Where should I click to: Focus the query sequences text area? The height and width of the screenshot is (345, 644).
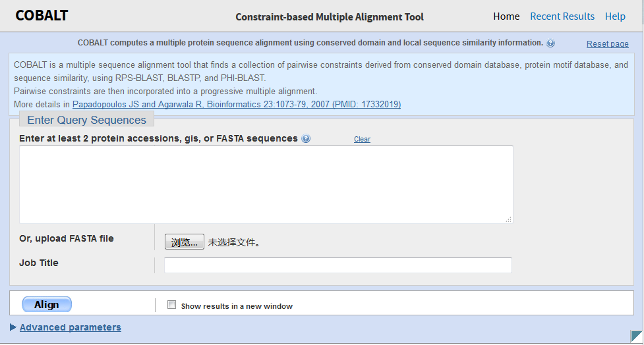click(x=266, y=184)
